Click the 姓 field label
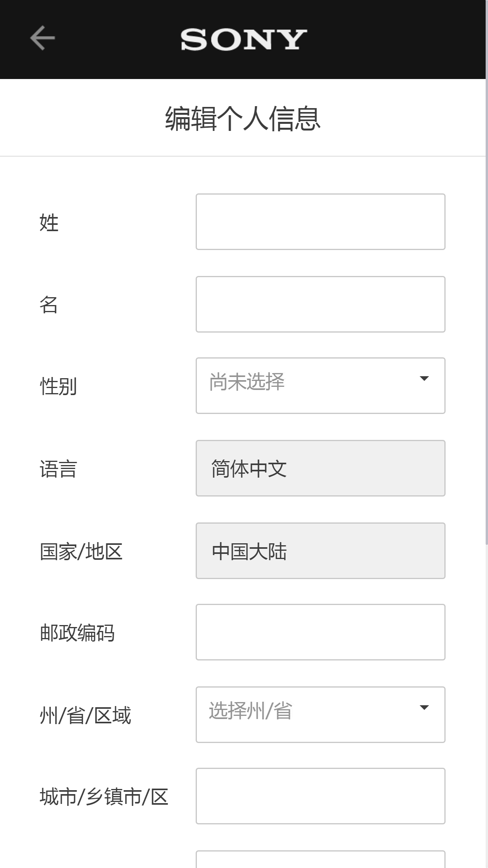Image resolution: width=488 pixels, height=868 pixels. (49, 221)
